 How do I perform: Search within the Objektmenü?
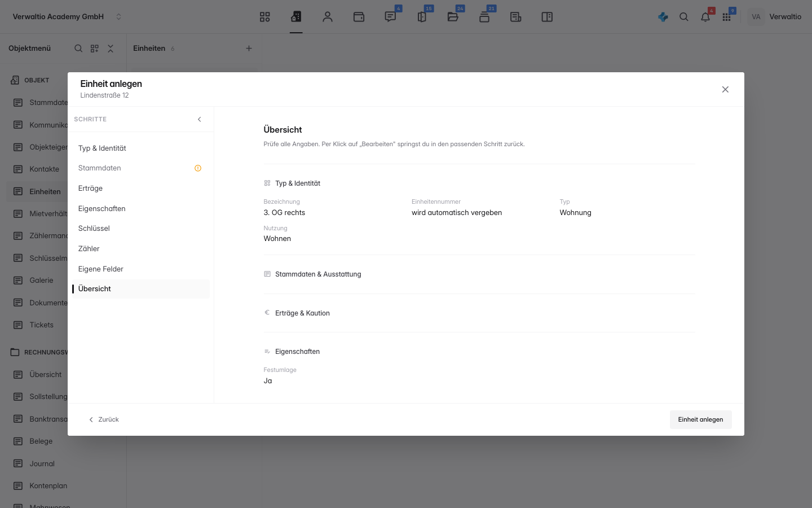tap(78, 49)
